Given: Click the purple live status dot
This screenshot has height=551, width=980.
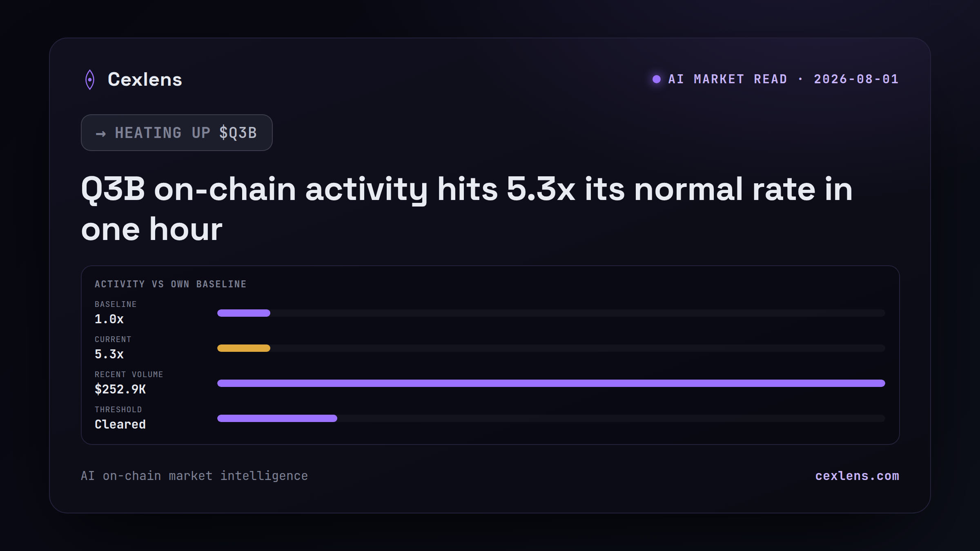Looking at the screenshot, I should [657, 79].
